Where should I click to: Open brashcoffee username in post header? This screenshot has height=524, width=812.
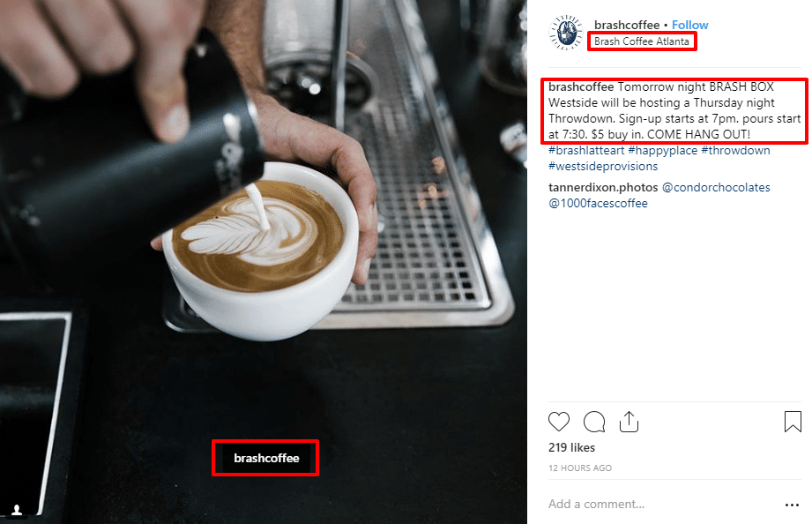(627, 25)
